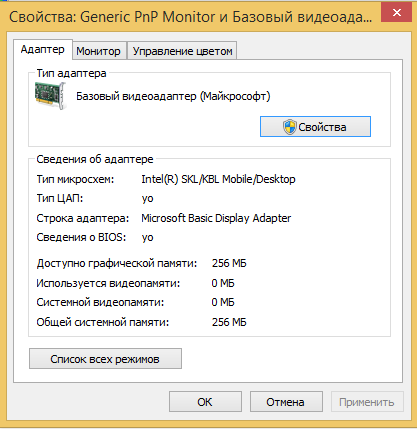Screen dimensions: 417x429
Task: Click the Intel(R) SKL/KBL Mobile/Desktop chip value
Action: pos(218,179)
